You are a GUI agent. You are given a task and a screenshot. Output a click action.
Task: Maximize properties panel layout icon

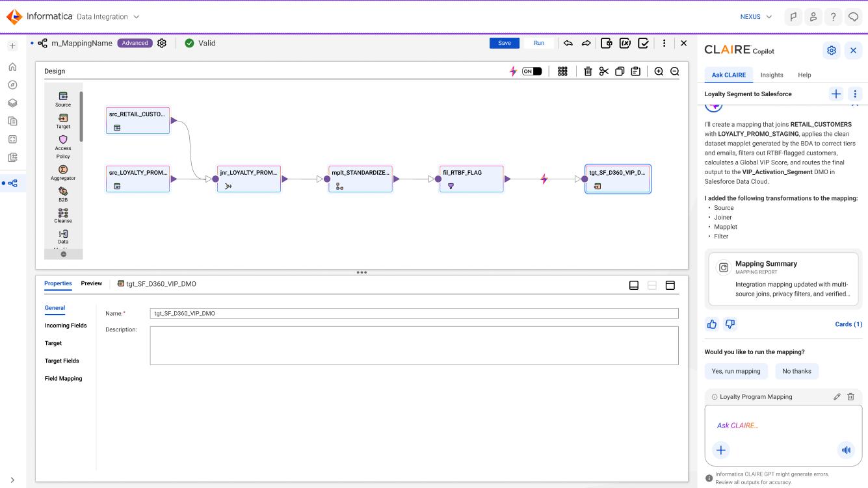point(670,285)
